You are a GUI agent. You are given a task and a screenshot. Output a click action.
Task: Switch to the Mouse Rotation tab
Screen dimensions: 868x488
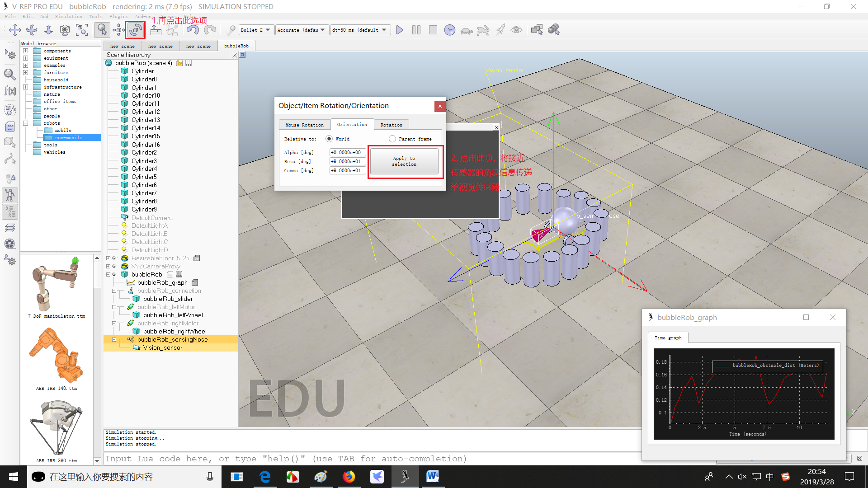[x=304, y=125]
